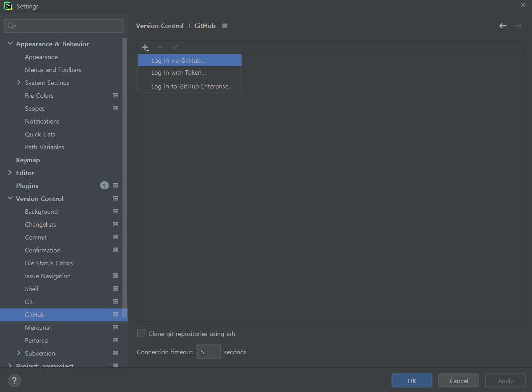Select Changelists under Version Control

40,224
